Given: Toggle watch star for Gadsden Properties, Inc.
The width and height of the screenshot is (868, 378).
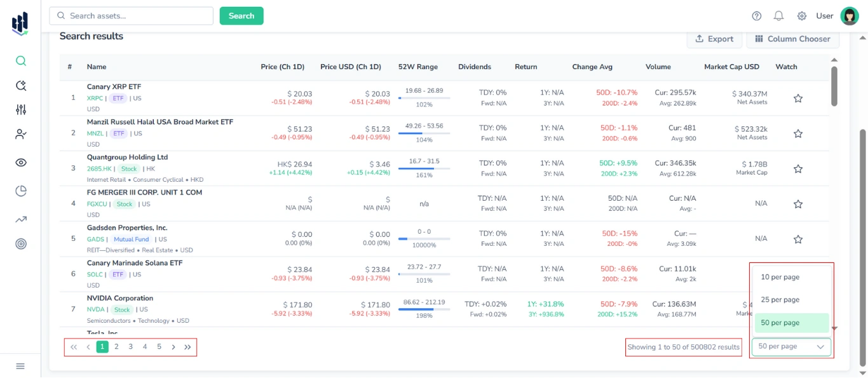Looking at the screenshot, I should click(x=798, y=240).
